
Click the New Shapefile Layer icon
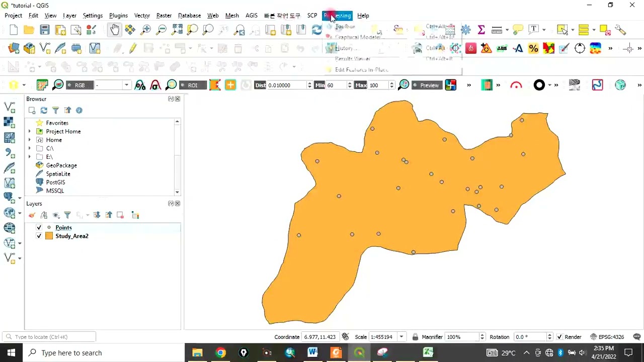pos(45,49)
